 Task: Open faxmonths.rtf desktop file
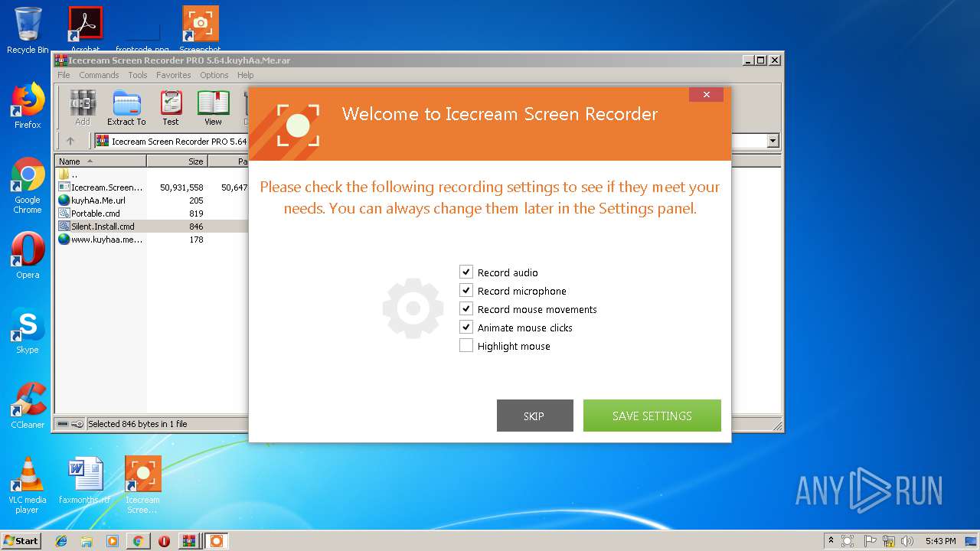tap(84, 481)
